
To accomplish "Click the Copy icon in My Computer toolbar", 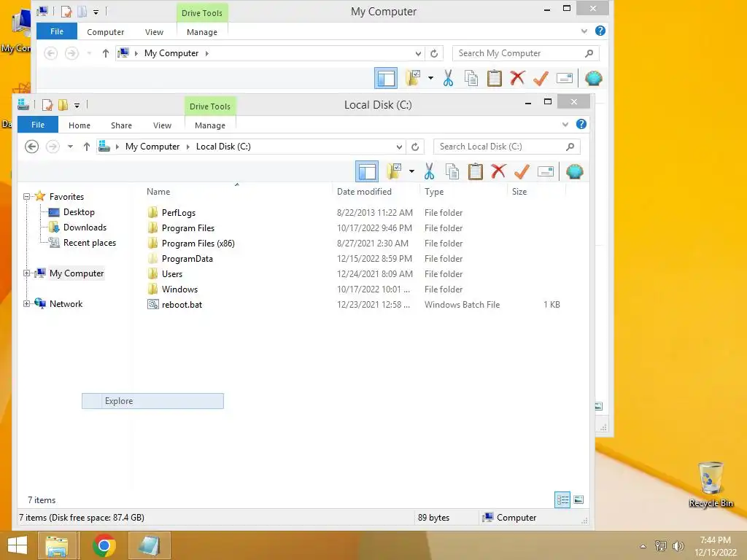I will (471, 78).
